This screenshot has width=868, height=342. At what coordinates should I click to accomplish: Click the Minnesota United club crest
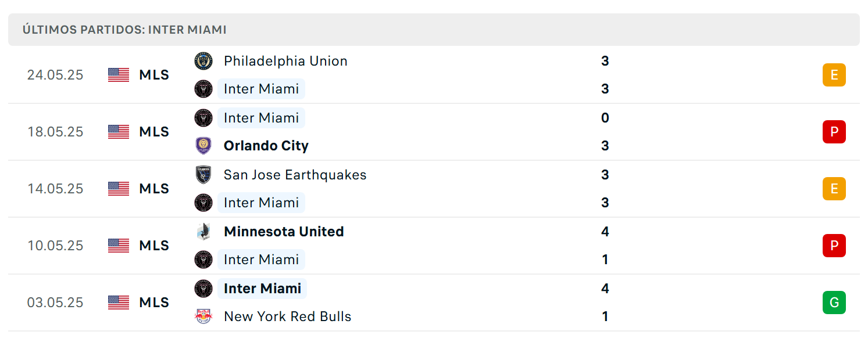click(203, 232)
